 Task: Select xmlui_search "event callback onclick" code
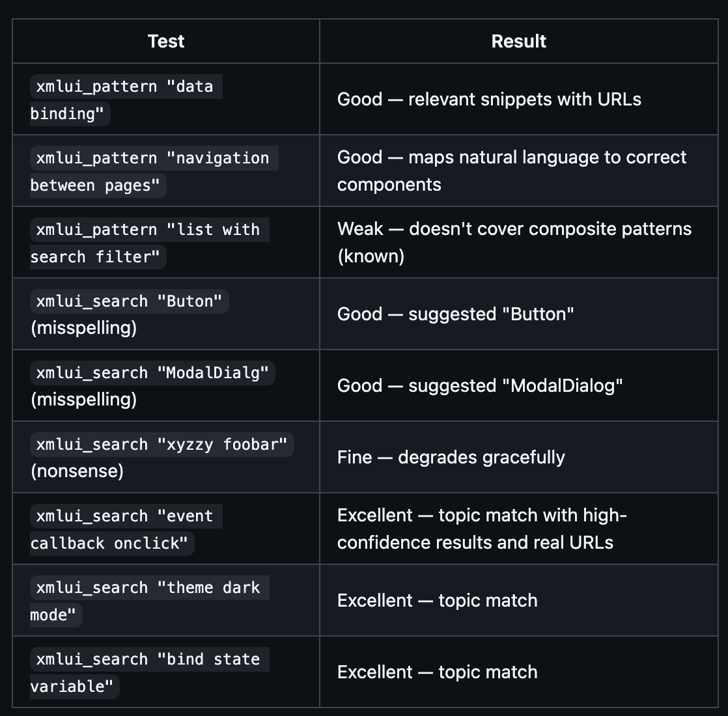[124, 517]
